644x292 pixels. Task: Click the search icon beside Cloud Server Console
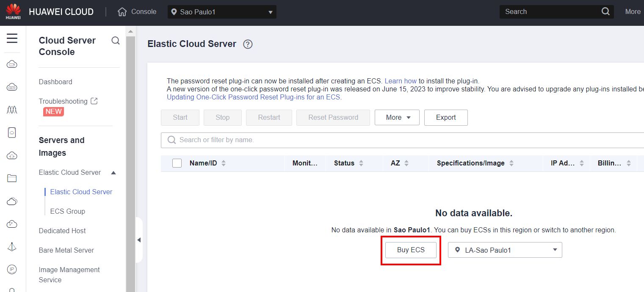[115, 40]
